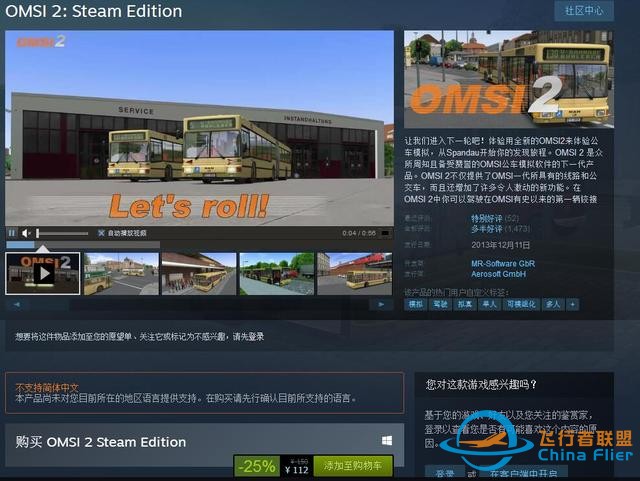Select the OMSI 2 trailer thumbnail
Screen dimensions: 640x481
click(x=42, y=274)
